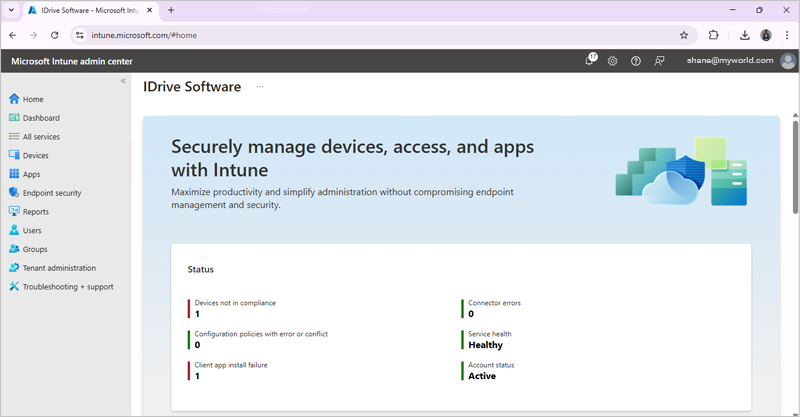Collapse the left navigation sidebar

pyautogui.click(x=123, y=81)
